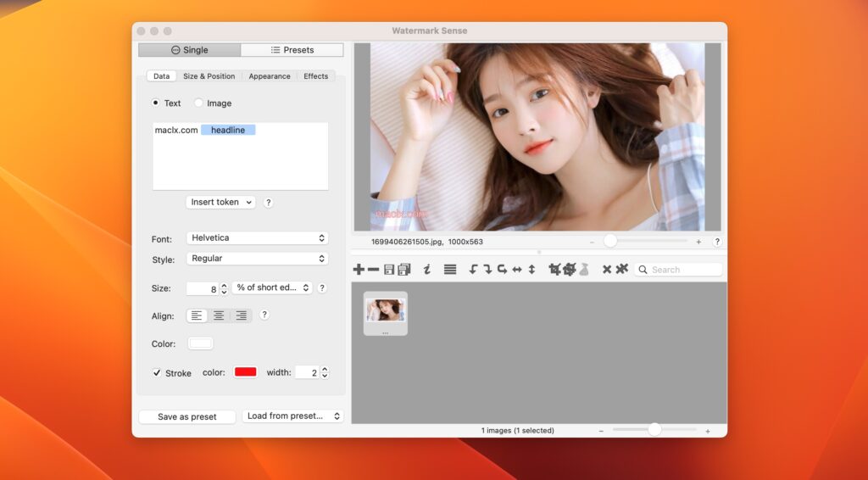Viewport: 868px width, 480px height.
Task: Click the '1 images (1 selected)' status text
Action: pyautogui.click(x=518, y=431)
